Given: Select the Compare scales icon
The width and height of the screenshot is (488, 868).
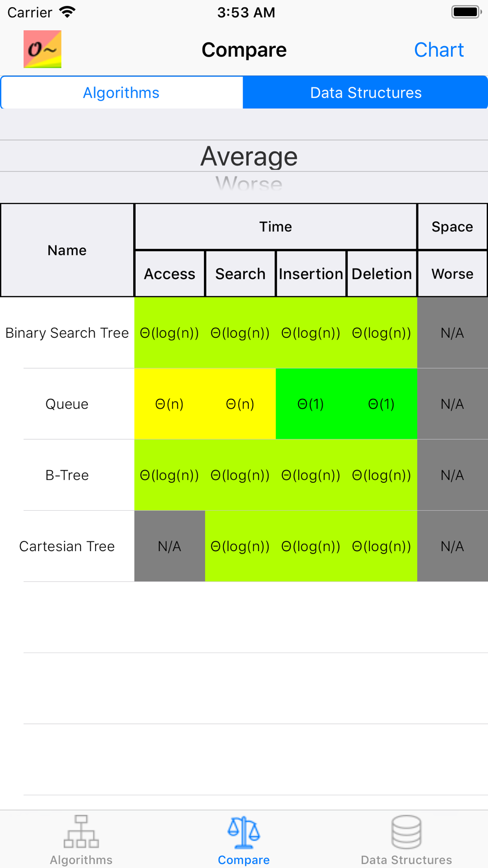Looking at the screenshot, I should click(x=244, y=832).
